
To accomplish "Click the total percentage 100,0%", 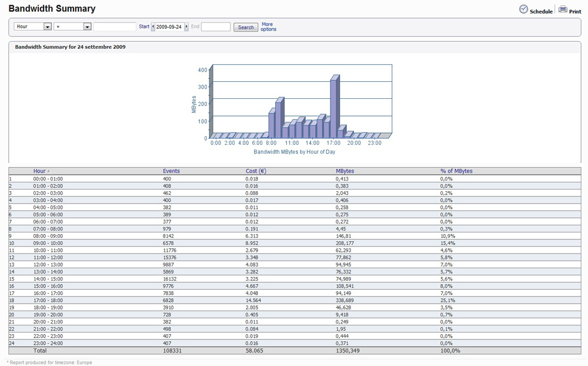I will 450,351.
